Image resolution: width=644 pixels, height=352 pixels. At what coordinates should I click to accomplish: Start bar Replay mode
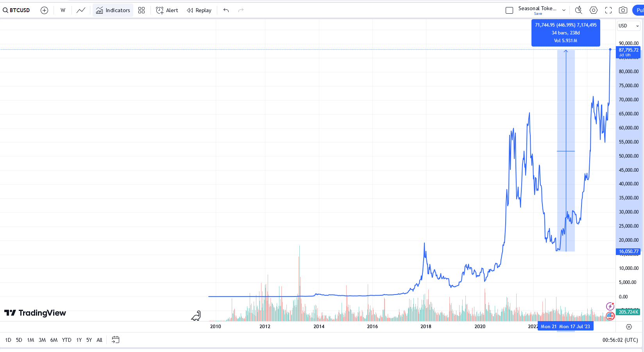[x=199, y=11]
